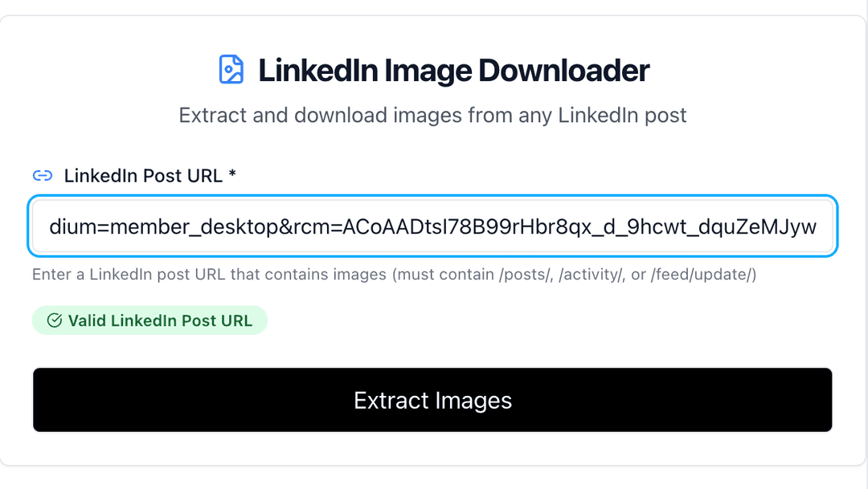Click the "LinkedIn Post URL" field label
The height and width of the screenshot is (489, 868).
click(143, 176)
